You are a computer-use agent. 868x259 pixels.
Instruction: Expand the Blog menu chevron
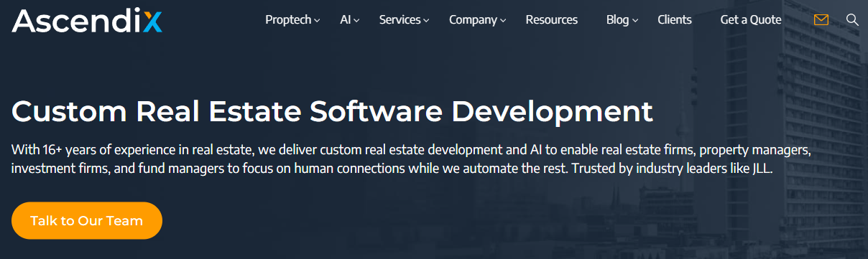pos(635,21)
